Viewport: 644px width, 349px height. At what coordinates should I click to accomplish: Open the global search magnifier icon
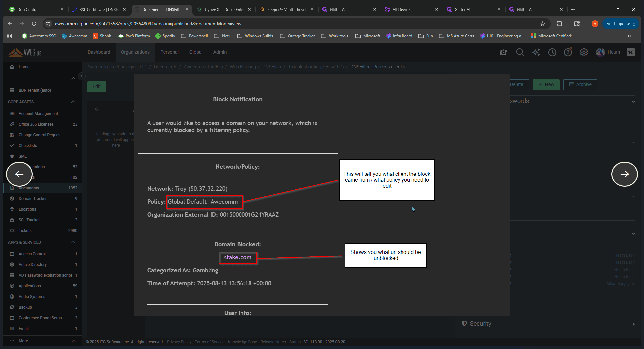point(520,52)
